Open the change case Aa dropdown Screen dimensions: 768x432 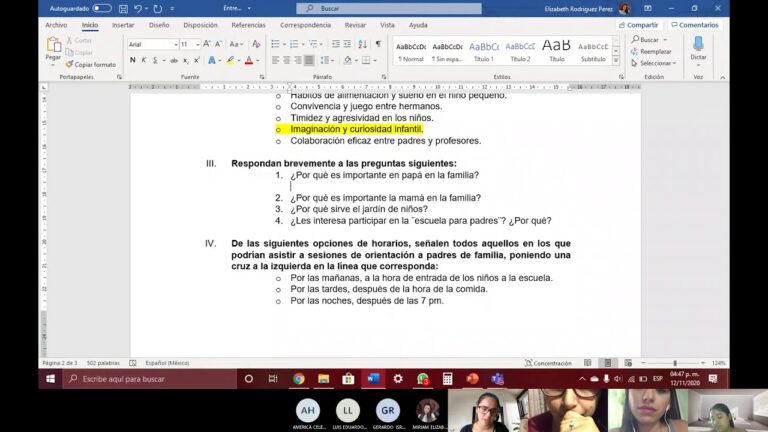pos(237,44)
